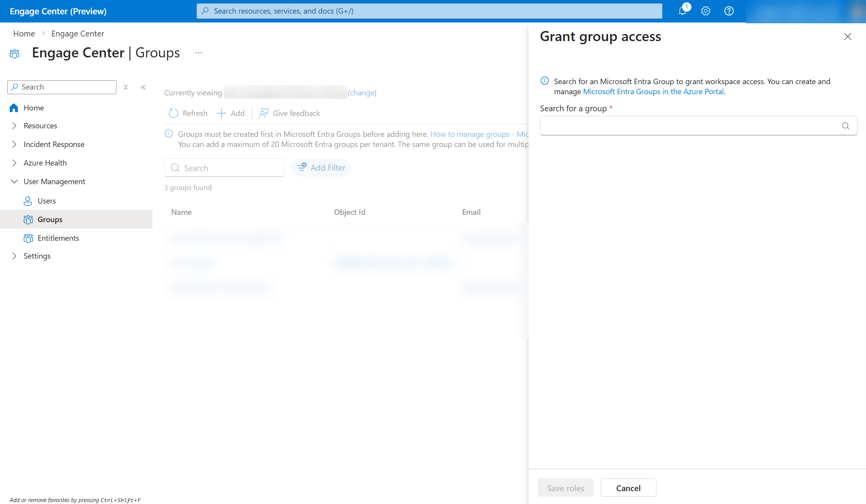
Task: Click the Refresh toolbar button
Action: 188,113
